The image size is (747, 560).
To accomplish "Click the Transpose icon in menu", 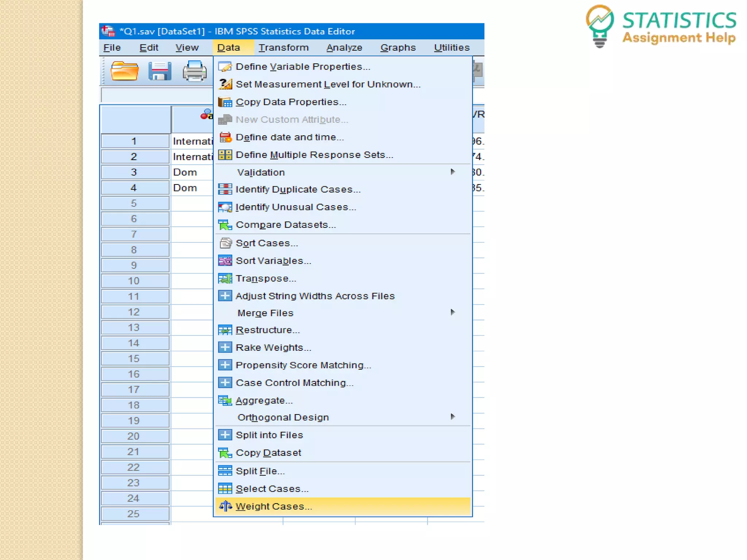I will [225, 279].
